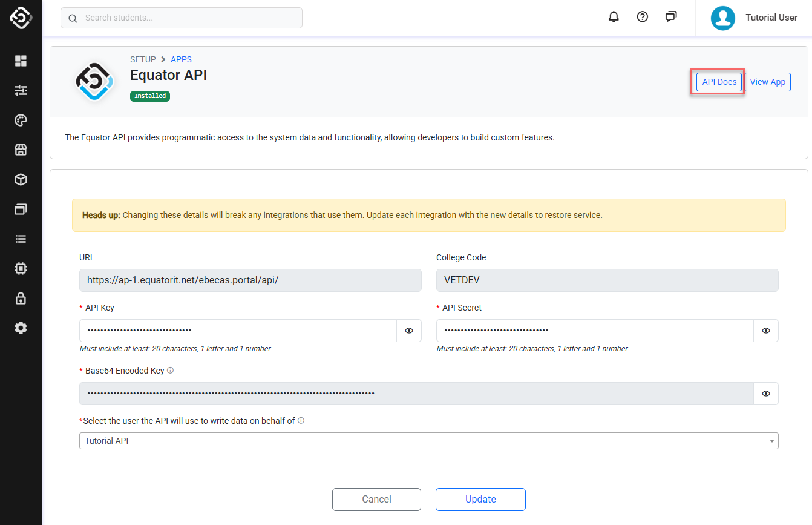Open the cube icon in sidebar
The width and height of the screenshot is (812, 525).
tap(21, 180)
